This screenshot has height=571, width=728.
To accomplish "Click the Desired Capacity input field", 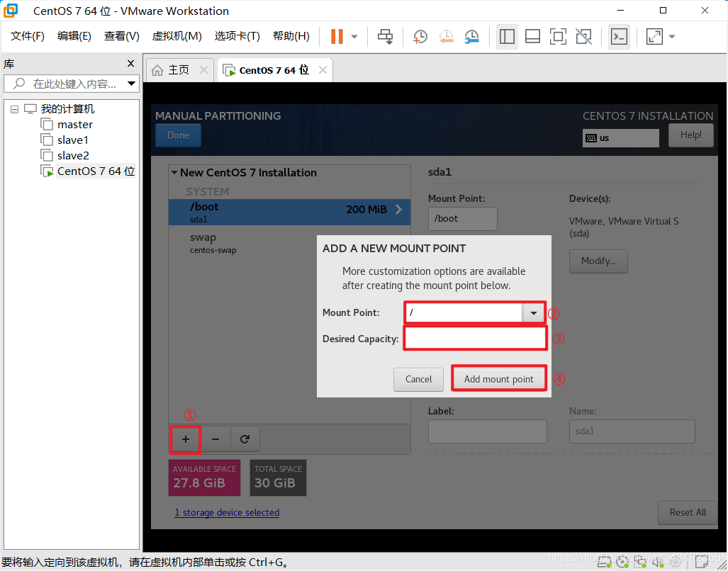I will click(x=476, y=339).
